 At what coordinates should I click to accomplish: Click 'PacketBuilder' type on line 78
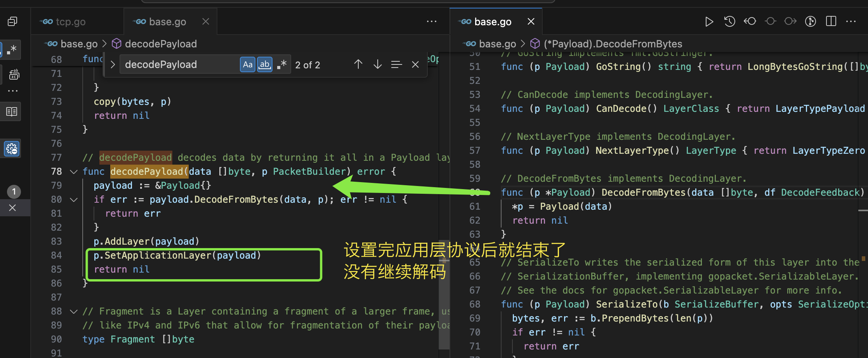[x=309, y=172]
